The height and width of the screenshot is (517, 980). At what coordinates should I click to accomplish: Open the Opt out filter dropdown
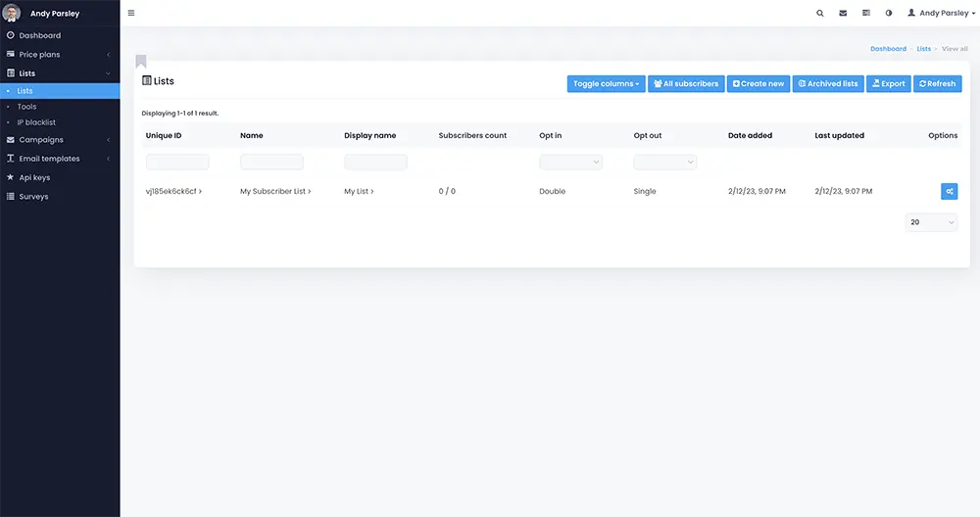pyautogui.click(x=665, y=163)
